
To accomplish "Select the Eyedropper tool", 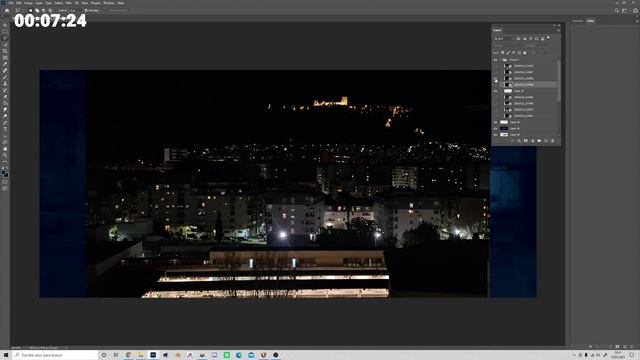I will click(5, 64).
